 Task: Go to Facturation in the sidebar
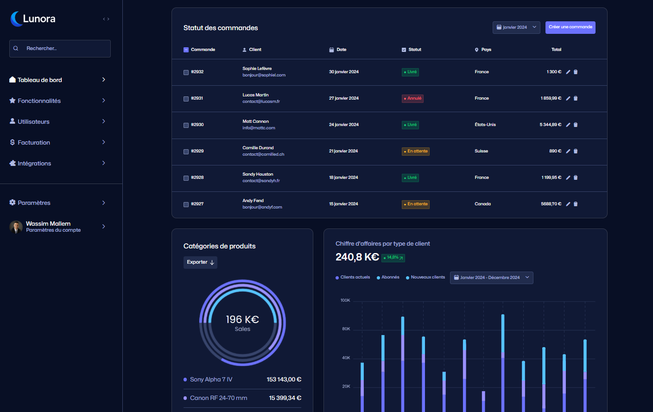point(60,143)
